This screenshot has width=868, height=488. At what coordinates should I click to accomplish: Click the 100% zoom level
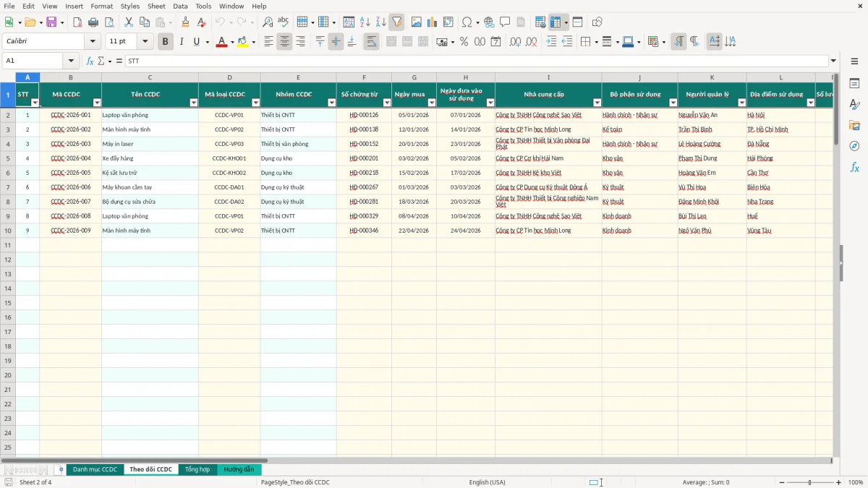[x=856, y=482]
